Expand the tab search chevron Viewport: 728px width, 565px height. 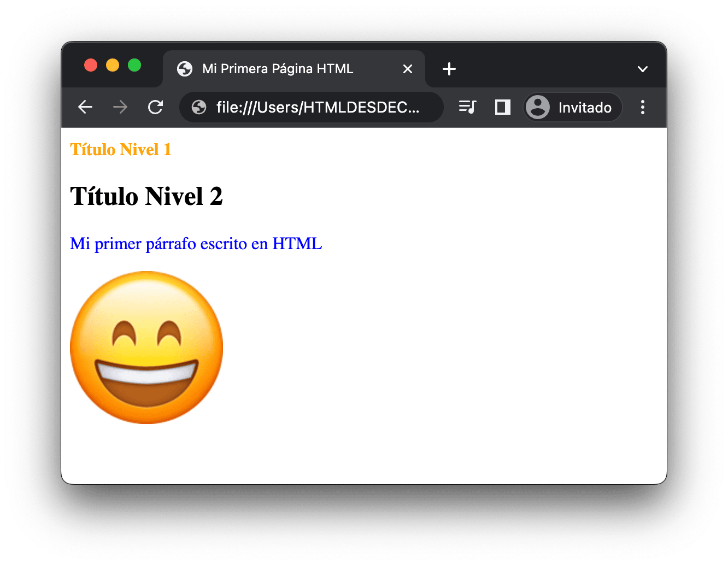click(x=643, y=69)
